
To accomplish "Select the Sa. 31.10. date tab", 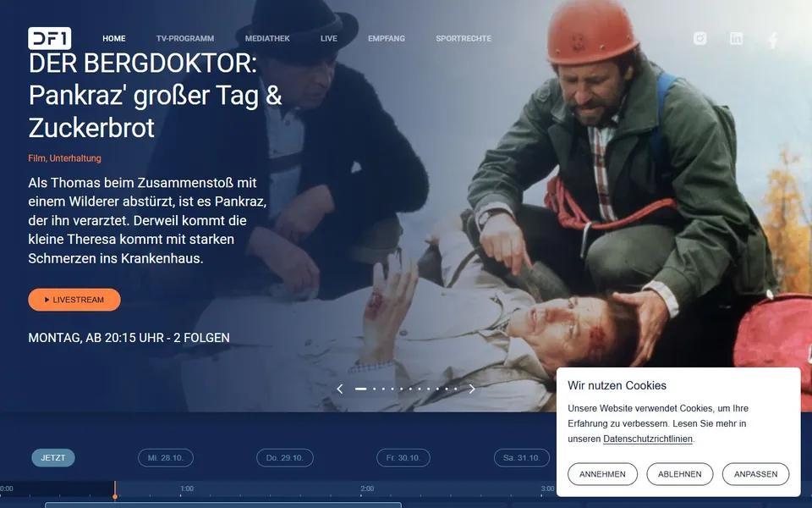I will click(x=522, y=458).
